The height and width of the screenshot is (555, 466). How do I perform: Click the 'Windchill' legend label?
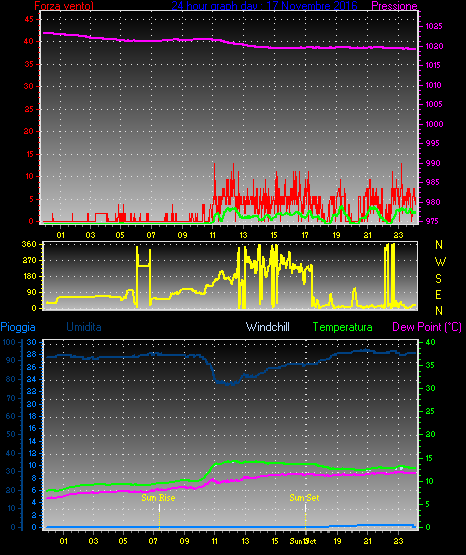tap(267, 327)
